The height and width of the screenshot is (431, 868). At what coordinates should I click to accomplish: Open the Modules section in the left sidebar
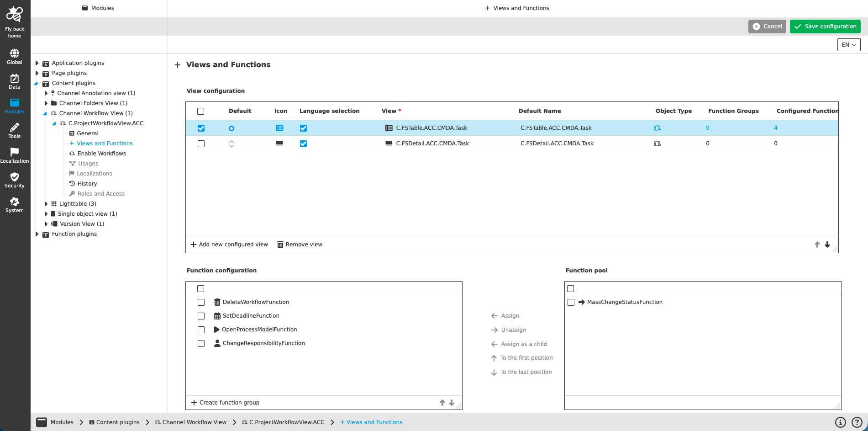point(14,105)
